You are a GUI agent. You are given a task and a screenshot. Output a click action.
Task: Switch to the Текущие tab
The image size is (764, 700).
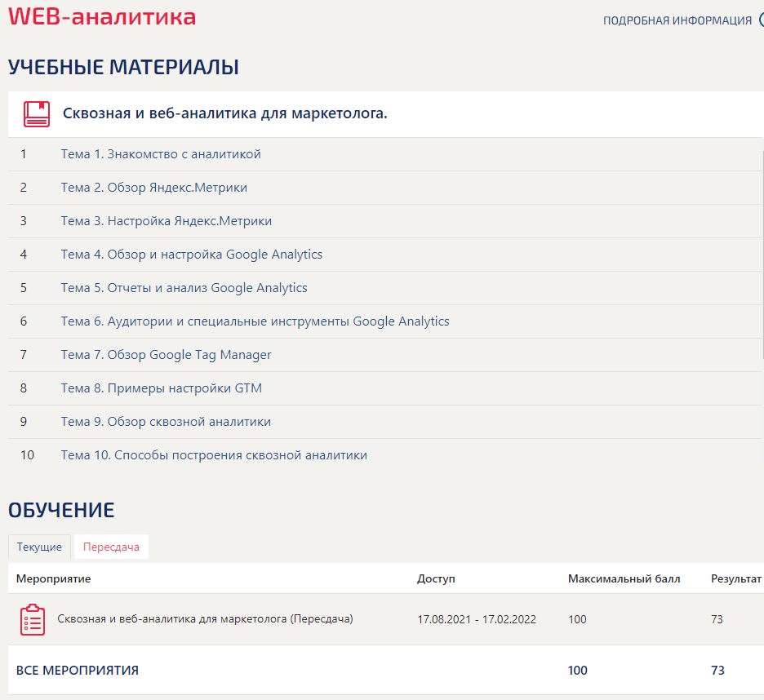point(39,547)
